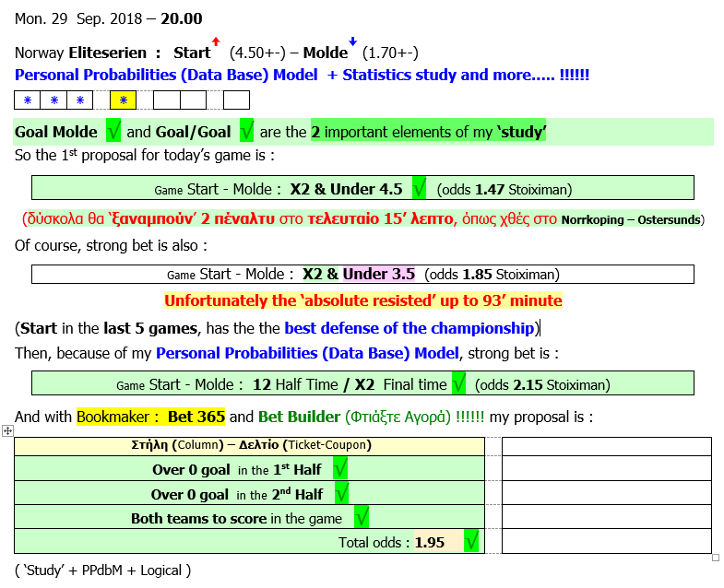Click checkmark in Over 0 goal 1st Half row

340,468
